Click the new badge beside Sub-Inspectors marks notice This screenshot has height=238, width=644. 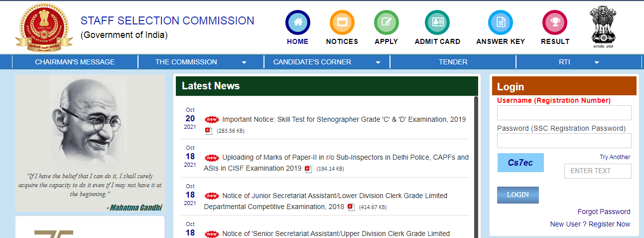(212, 158)
